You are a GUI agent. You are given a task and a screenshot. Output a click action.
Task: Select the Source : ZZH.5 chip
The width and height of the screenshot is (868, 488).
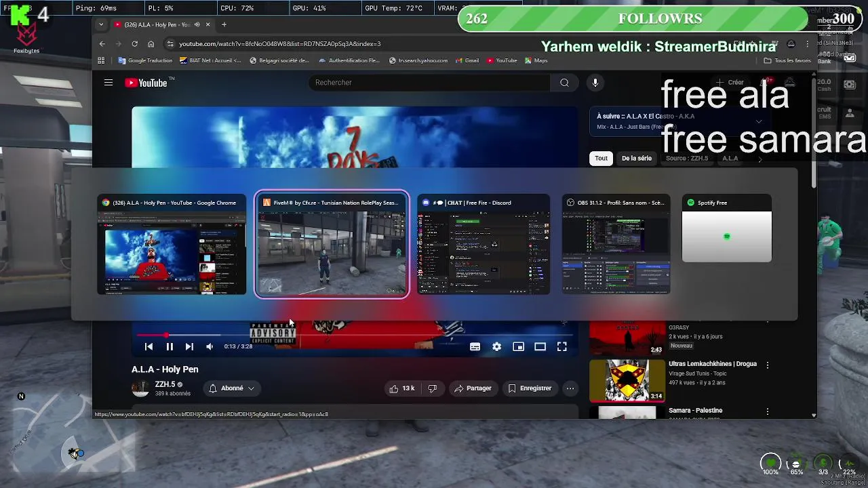pyautogui.click(x=687, y=159)
